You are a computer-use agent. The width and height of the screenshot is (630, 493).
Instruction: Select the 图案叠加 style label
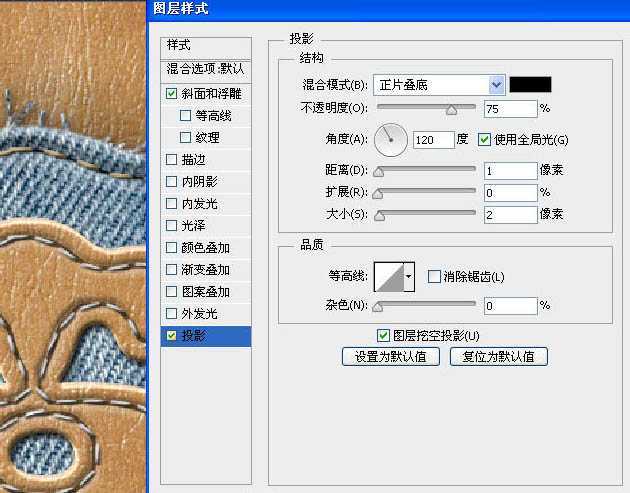[205, 291]
